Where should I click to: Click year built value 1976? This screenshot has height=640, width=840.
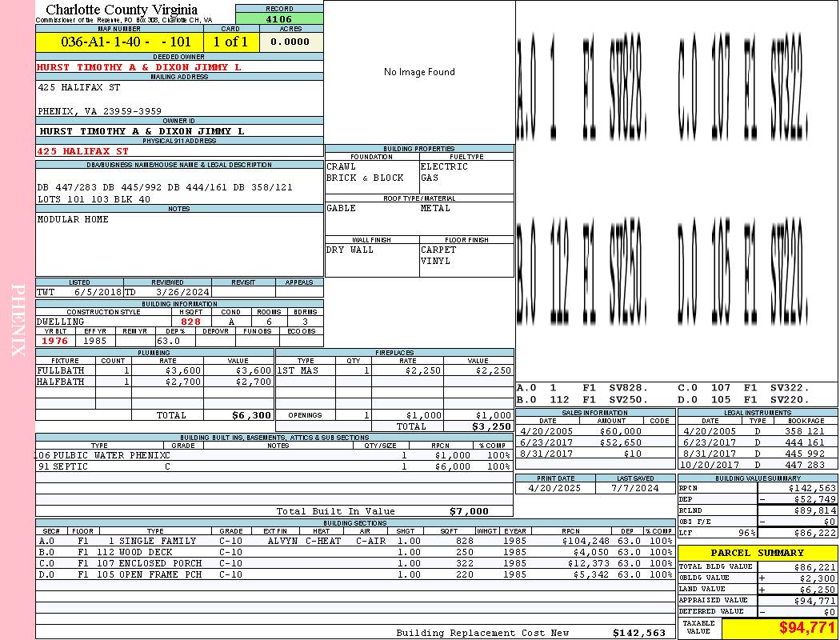pos(55,341)
